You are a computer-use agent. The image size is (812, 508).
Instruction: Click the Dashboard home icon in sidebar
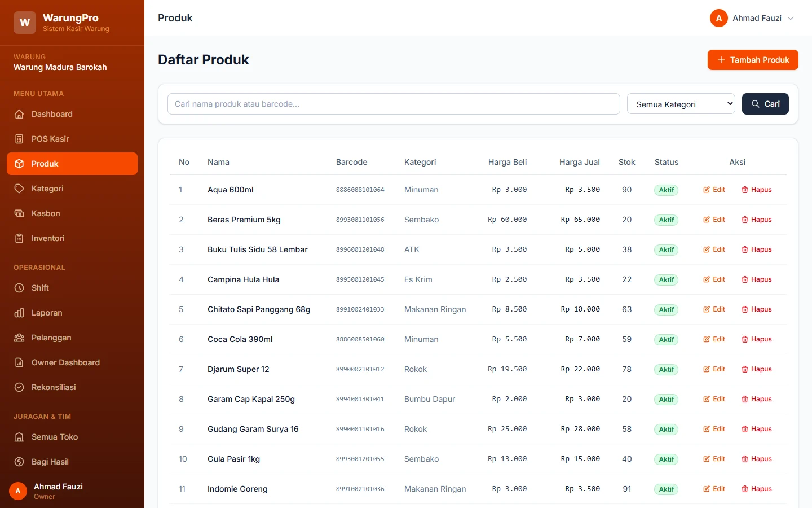pos(19,114)
